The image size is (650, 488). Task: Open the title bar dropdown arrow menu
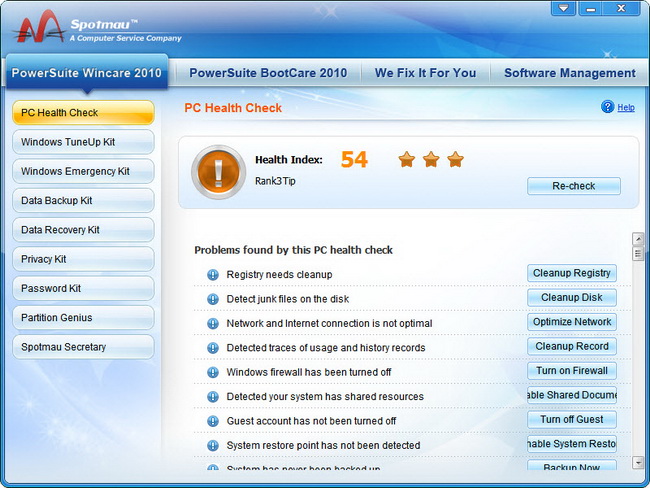click(566, 9)
